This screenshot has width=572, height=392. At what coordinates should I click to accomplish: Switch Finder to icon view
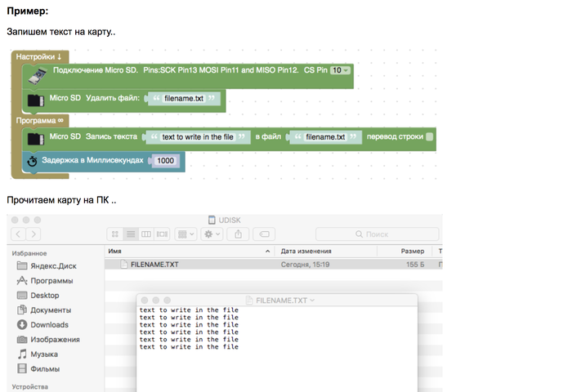pos(114,234)
